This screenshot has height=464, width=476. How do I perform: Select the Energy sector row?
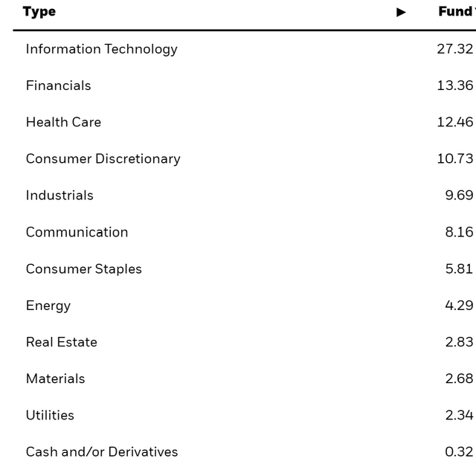(48, 306)
